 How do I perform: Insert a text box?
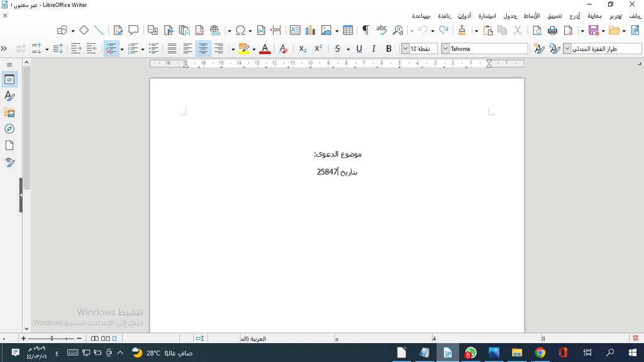(295, 30)
